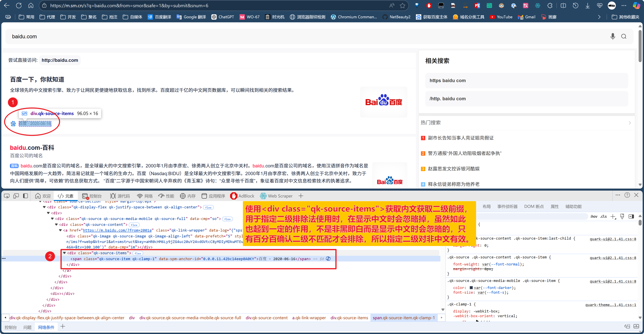The height and width of the screenshot is (334, 644).
Task: Show more bookmarks bar chevron
Action: (x=599, y=17)
